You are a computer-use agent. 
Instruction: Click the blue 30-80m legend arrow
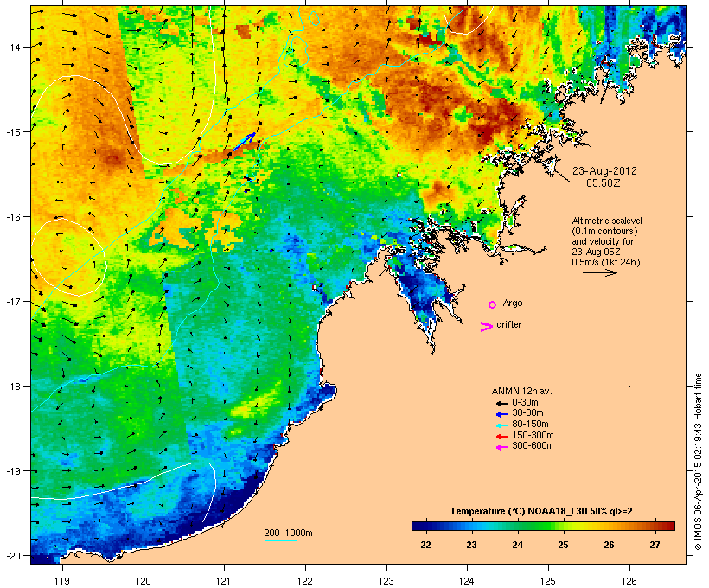501,414
